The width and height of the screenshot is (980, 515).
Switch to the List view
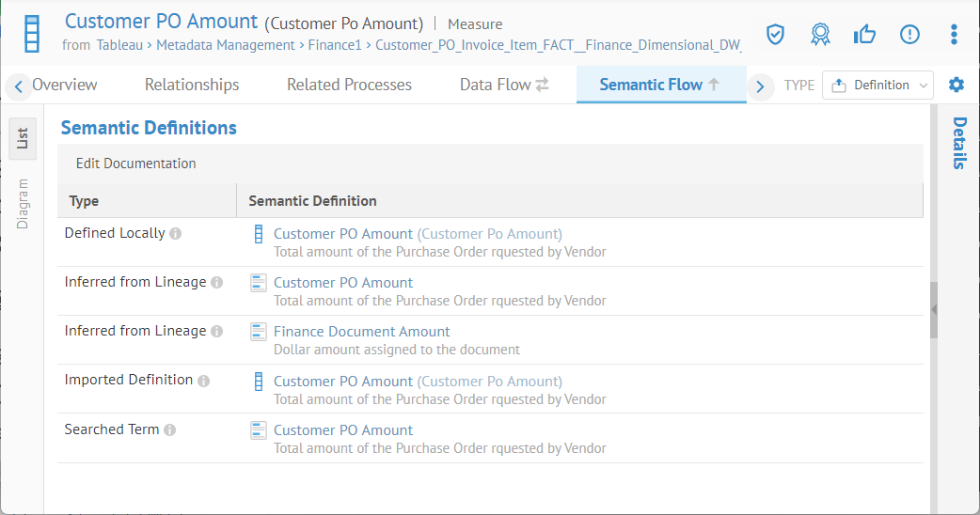[23, 138]
